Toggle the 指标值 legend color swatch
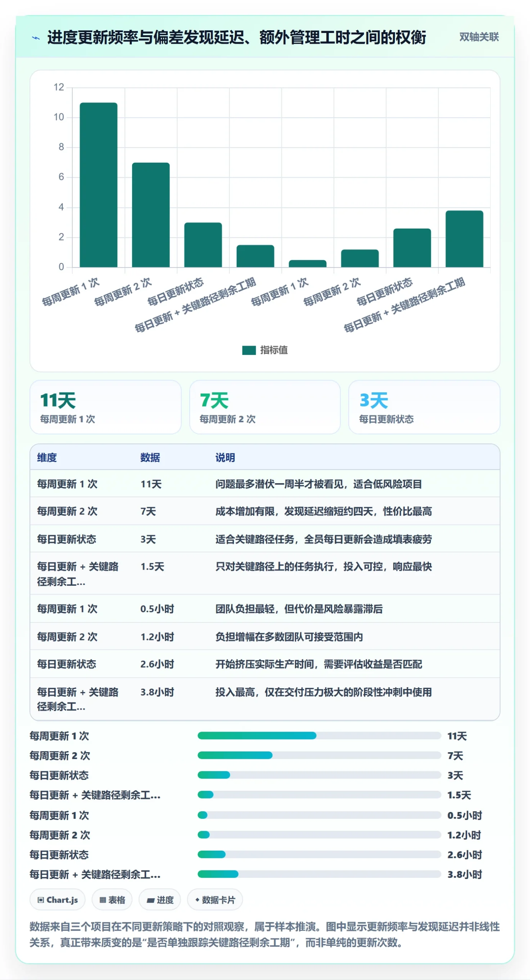The image size is (530, 980). coord(249,350)
